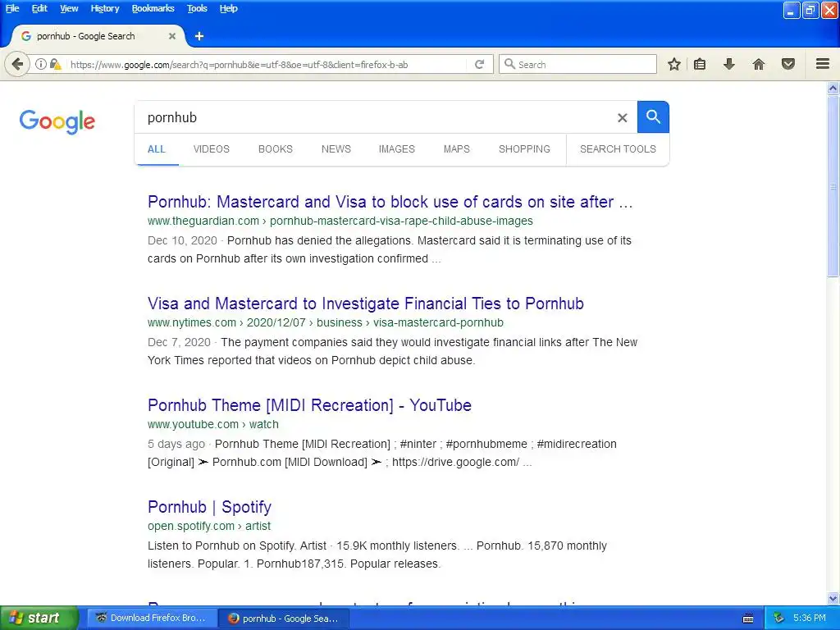This screenshot has height=630, width=840.
Task: Open downloads with the down arrow icon
Action: 729,65
